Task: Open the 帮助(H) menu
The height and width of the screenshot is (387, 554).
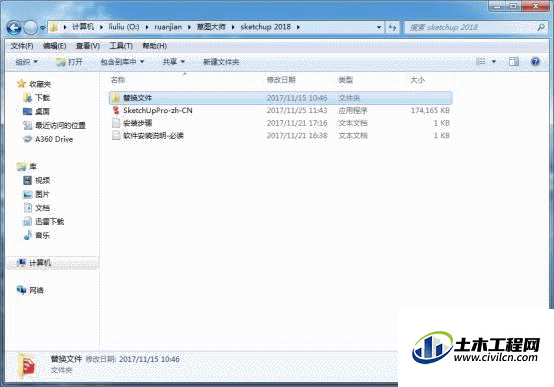Action: pos(154,46)
